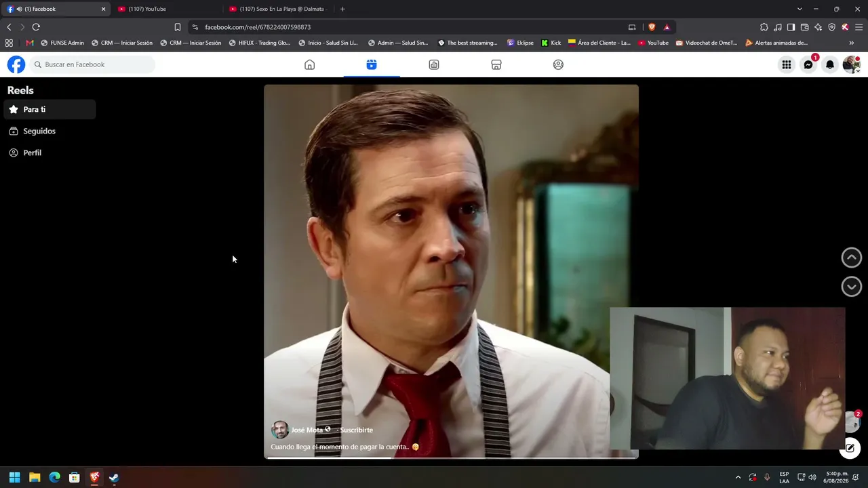This screenshot has height=488, width=868.
Task: Open the 'FUNSE Admin' bookmark
Action: 62,43
